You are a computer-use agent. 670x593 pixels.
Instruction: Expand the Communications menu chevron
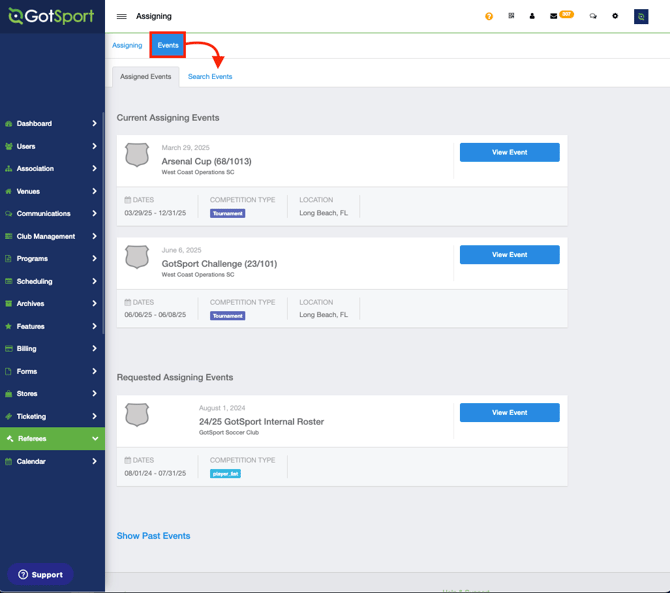tap(94, 213)
